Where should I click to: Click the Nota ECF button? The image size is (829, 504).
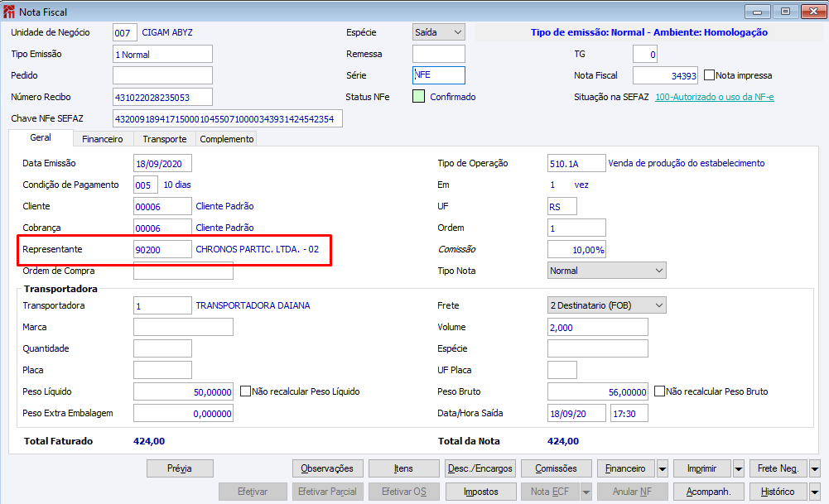coord(550,492)
